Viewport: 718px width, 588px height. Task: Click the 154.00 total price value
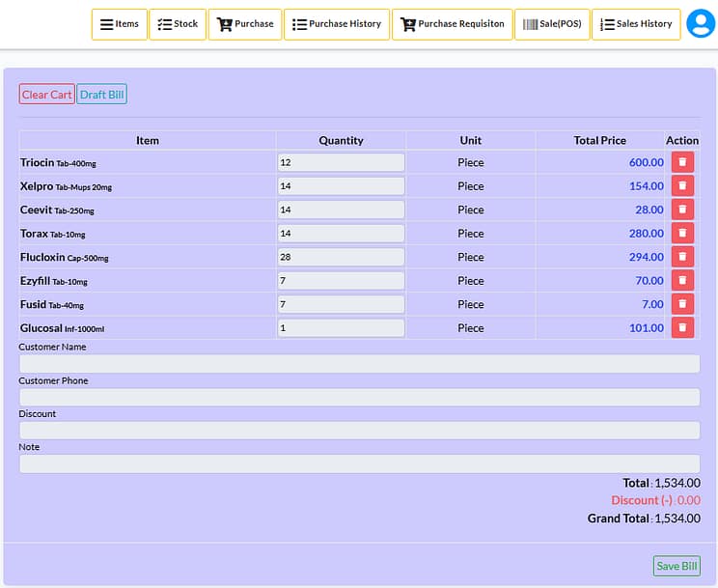point(647,186)
